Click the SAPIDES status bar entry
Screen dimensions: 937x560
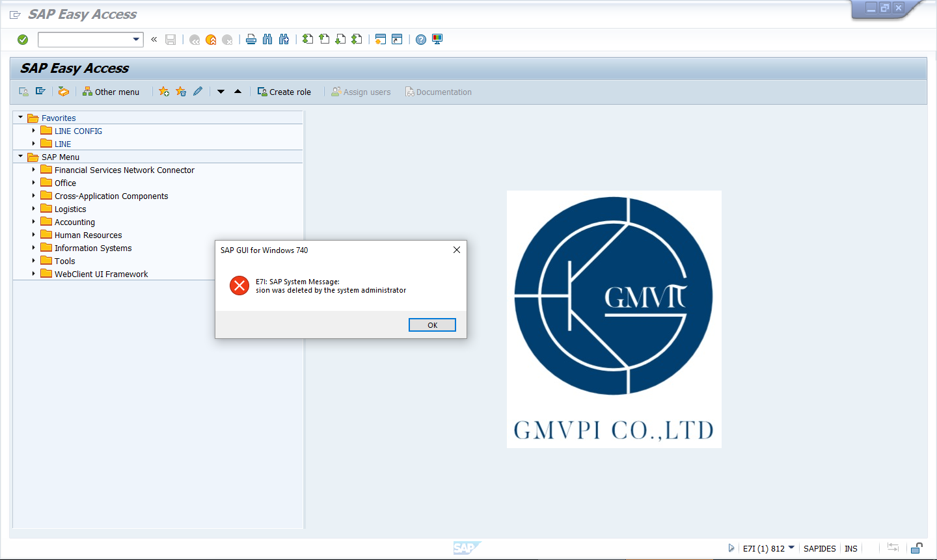click(820, 548)
